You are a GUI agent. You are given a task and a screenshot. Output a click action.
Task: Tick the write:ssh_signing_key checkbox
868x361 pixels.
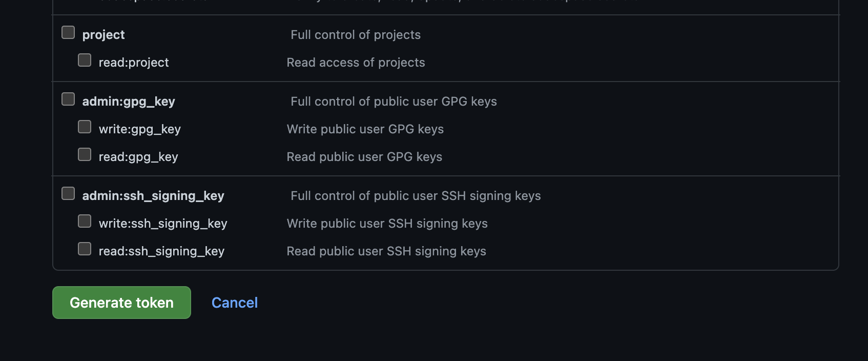point(85,221)
